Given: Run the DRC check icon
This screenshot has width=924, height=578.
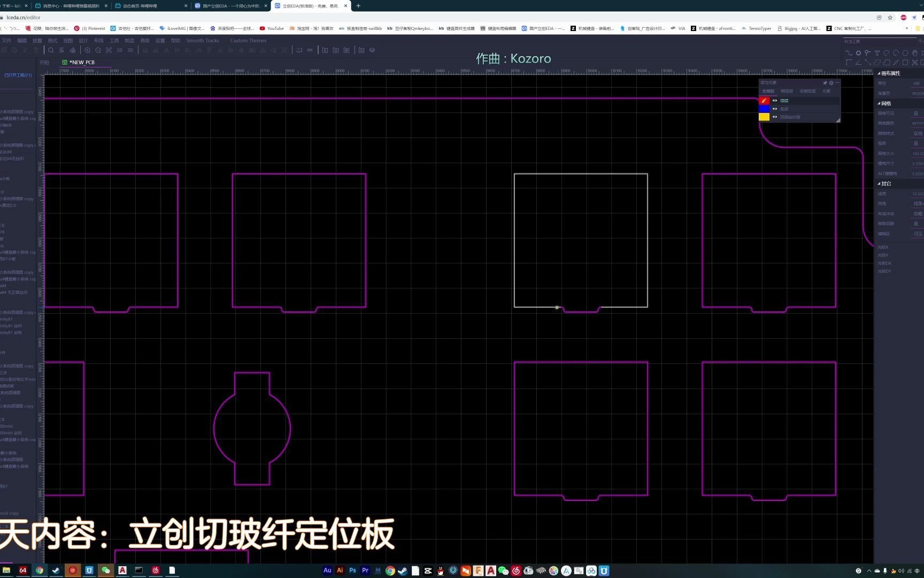Looking at the screenshot, I should [310, 50].
